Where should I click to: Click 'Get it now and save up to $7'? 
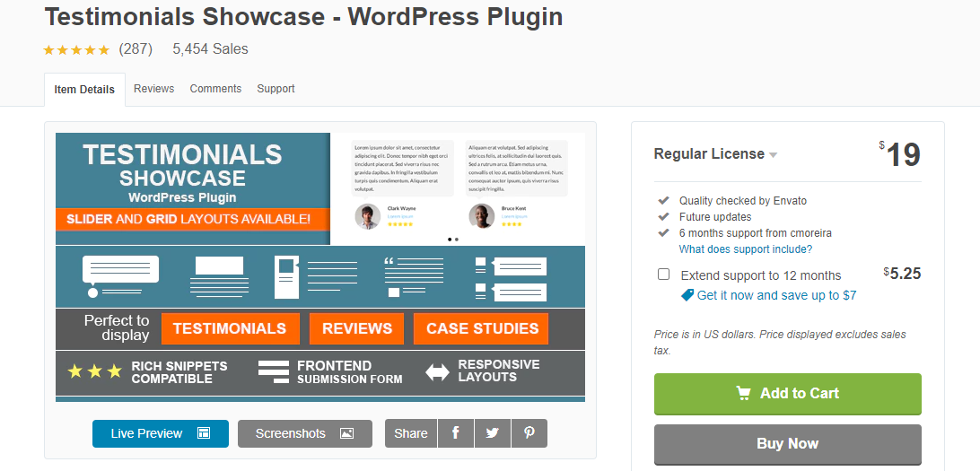point(776,295)
